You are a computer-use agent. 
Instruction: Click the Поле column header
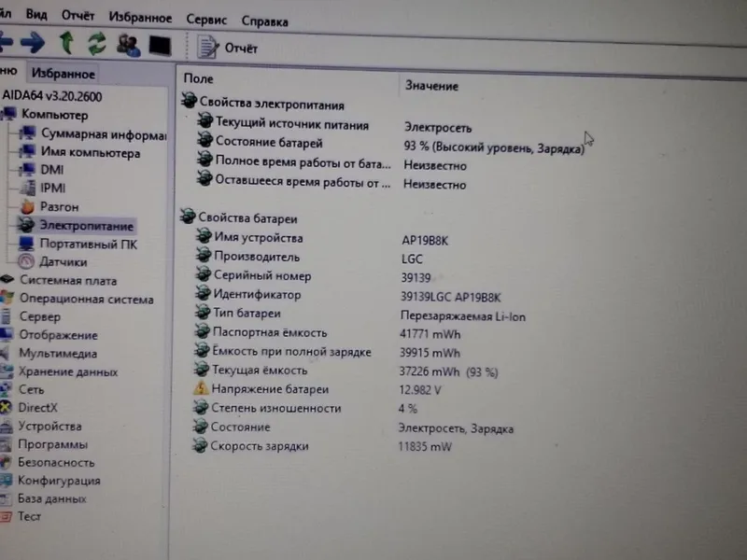(198, 78)
